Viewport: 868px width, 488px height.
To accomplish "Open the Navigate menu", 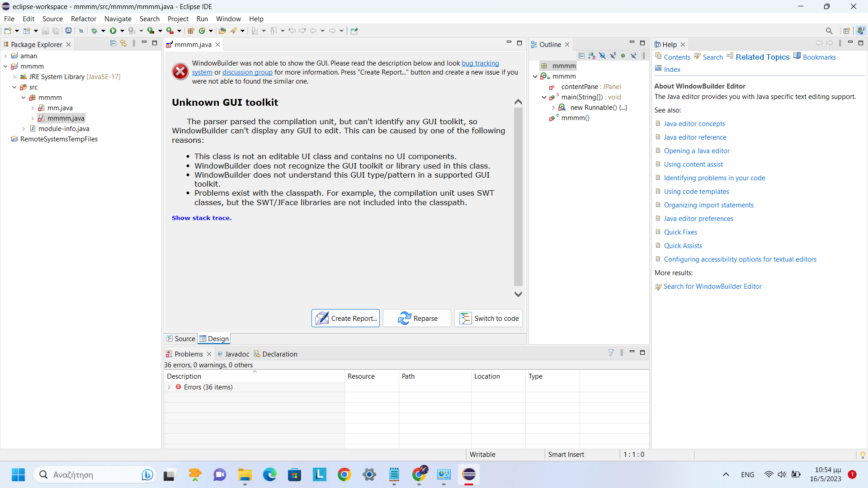I will point(118,19).
